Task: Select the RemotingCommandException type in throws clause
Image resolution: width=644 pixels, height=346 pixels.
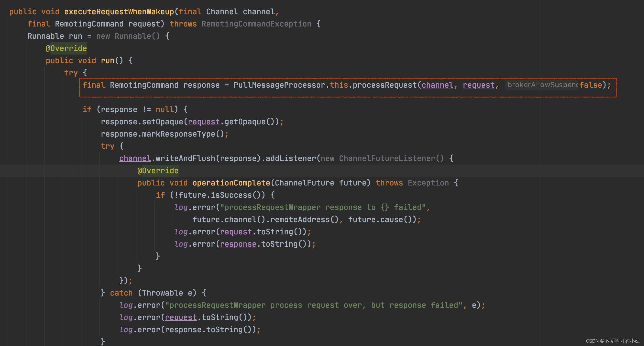Action: [256, 24]
